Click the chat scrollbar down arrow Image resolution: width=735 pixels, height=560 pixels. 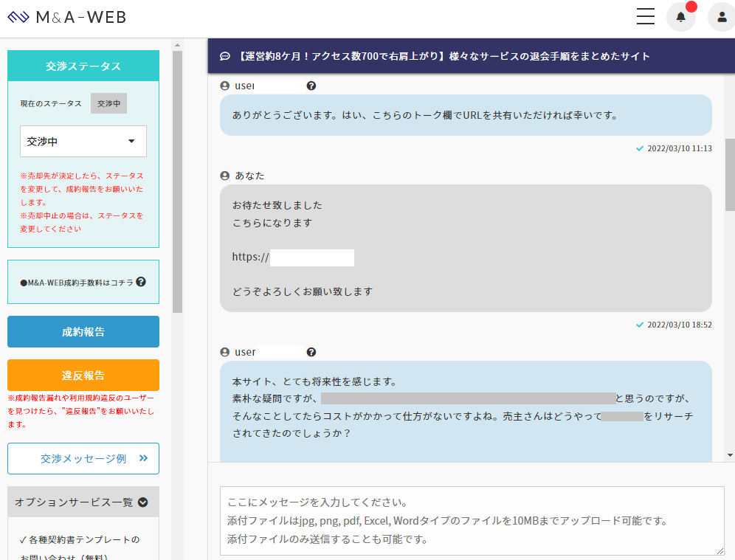[730, 455]
